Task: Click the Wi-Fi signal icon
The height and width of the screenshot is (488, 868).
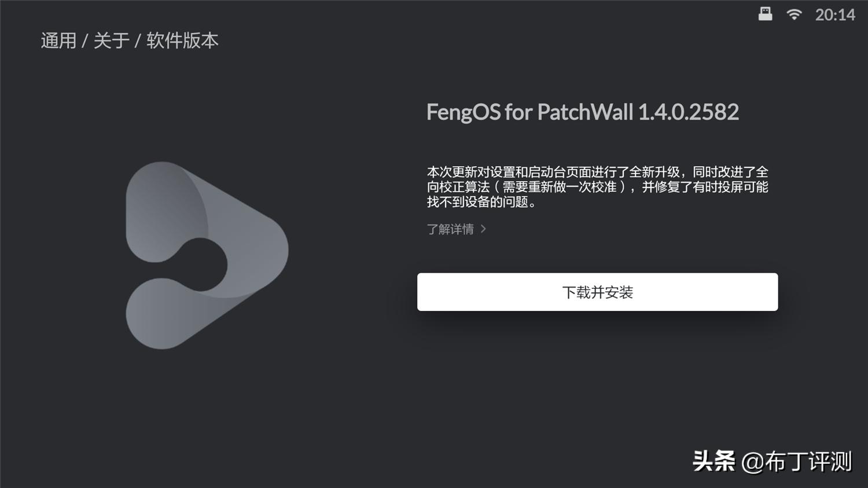Action: [795, 14]
